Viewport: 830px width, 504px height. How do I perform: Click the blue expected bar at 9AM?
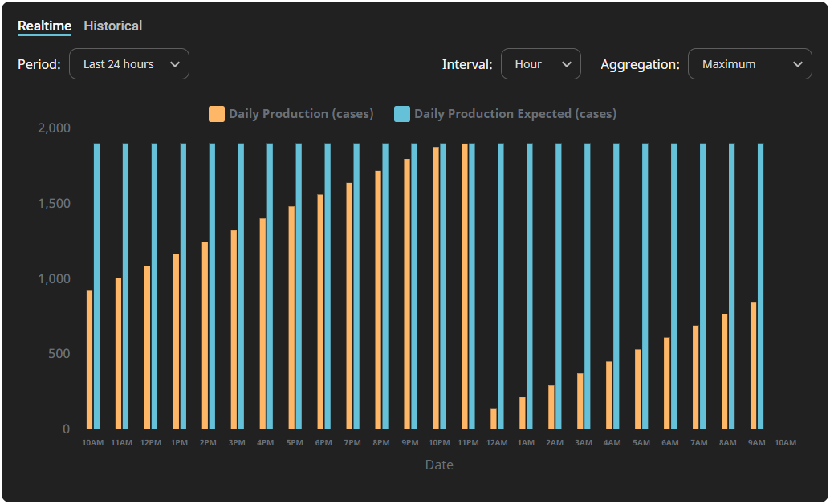tap(760, 287)
